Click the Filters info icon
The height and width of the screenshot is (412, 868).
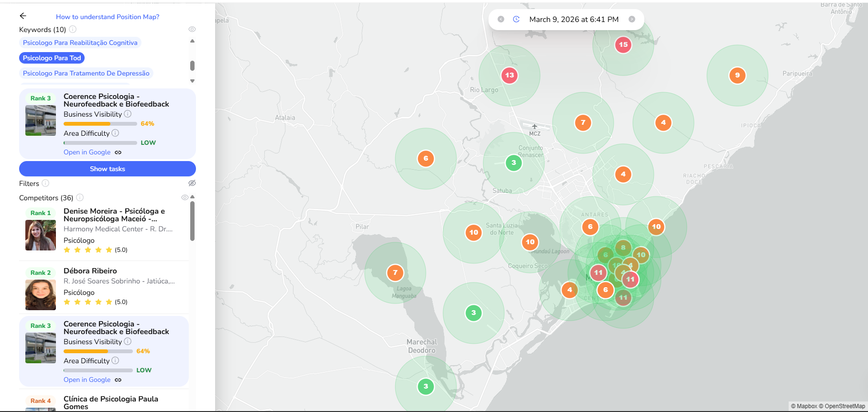click(45, 183)
